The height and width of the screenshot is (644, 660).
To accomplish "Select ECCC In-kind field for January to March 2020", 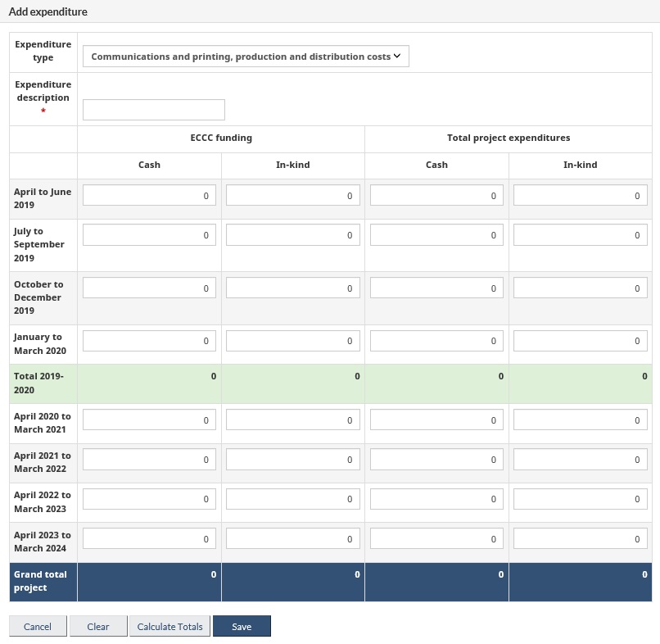I will 293,341.
